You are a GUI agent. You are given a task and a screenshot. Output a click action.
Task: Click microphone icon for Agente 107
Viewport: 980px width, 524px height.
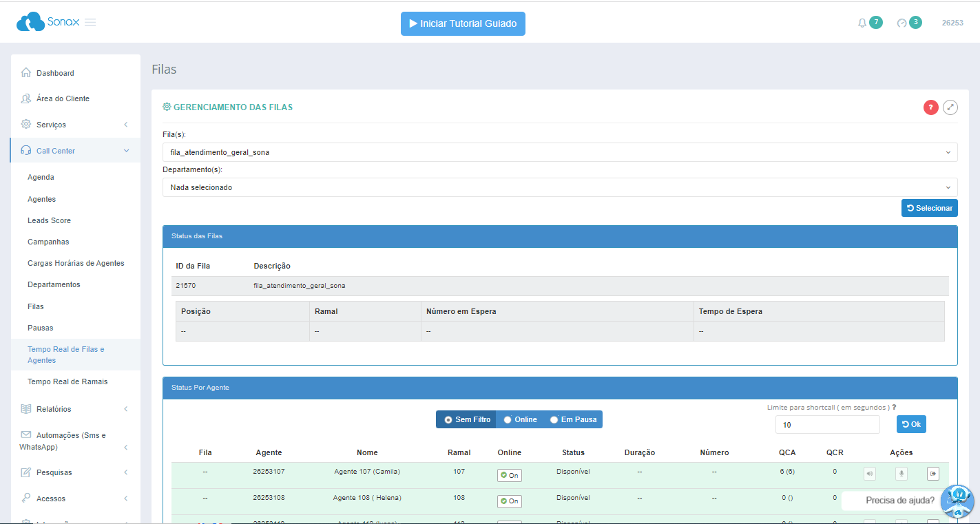click(x=901, y=474)
